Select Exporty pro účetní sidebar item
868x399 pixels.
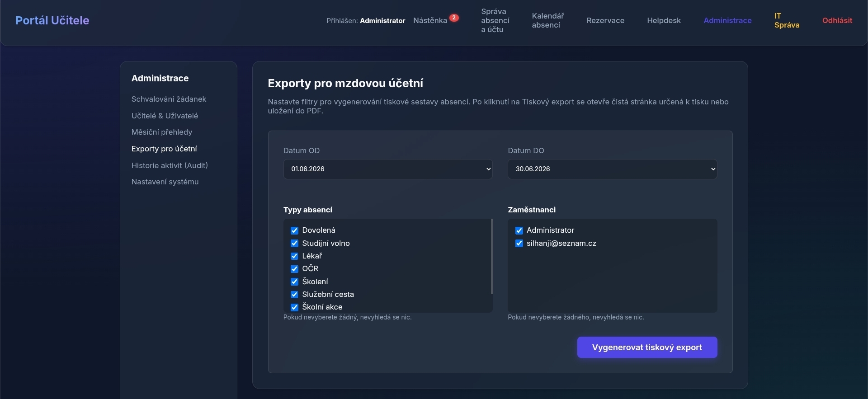[164, 149]
